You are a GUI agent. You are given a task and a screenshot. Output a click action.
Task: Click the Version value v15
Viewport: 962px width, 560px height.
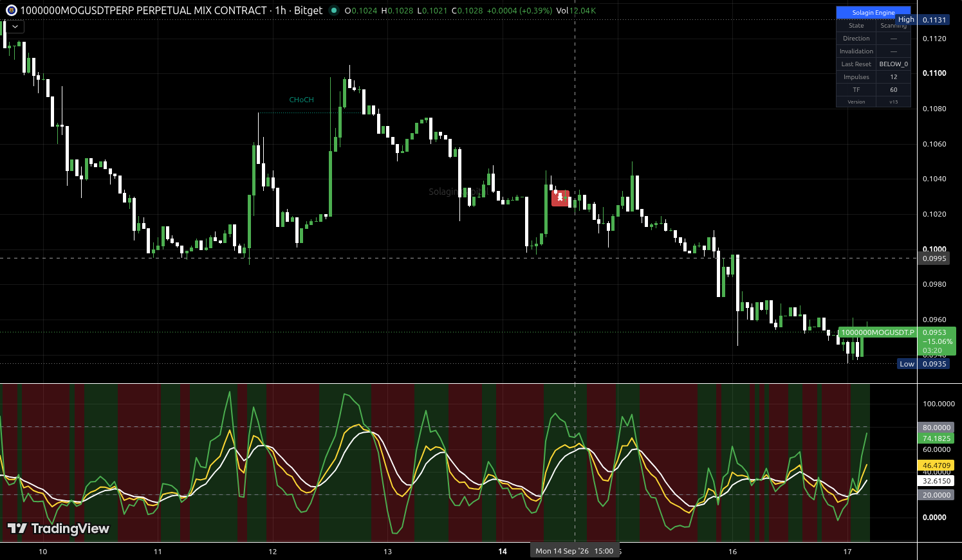click(893, 102)
